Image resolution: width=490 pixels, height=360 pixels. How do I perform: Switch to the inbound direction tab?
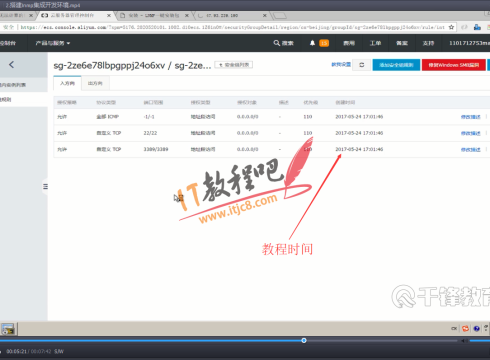(x=67, y=83)
